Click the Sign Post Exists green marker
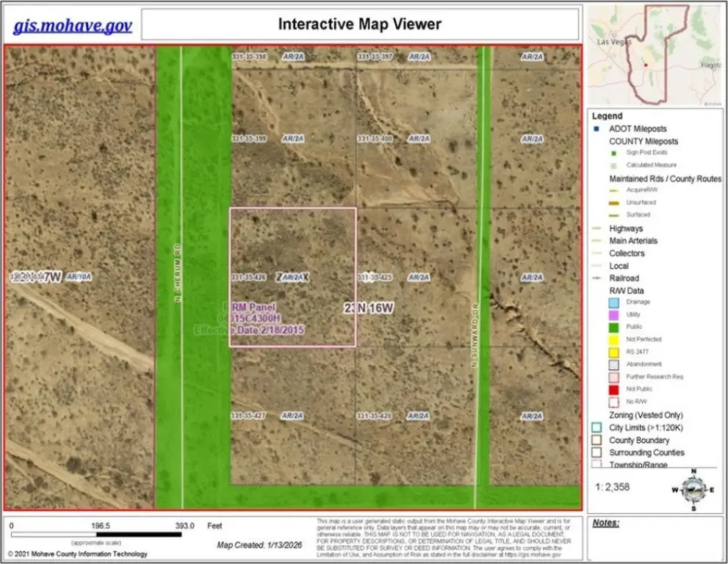This screenshot has width=728, height=564. [614, 153]
